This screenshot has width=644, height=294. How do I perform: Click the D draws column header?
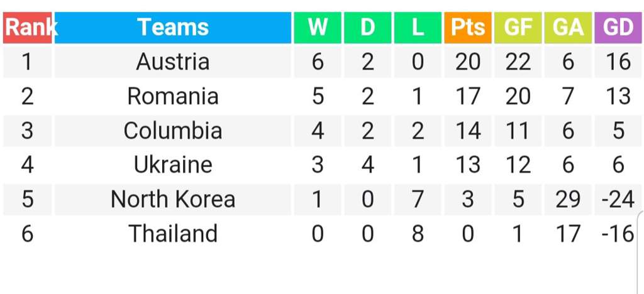(x=367, y=28)
